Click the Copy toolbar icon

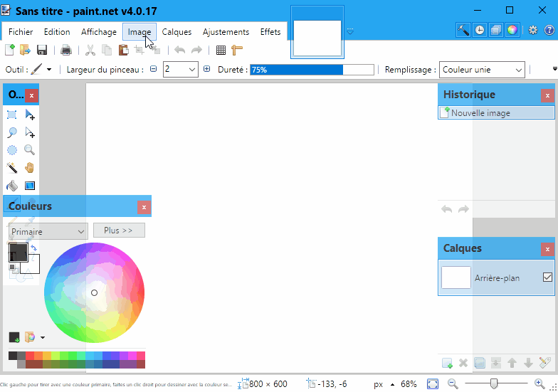pos(107,50)
